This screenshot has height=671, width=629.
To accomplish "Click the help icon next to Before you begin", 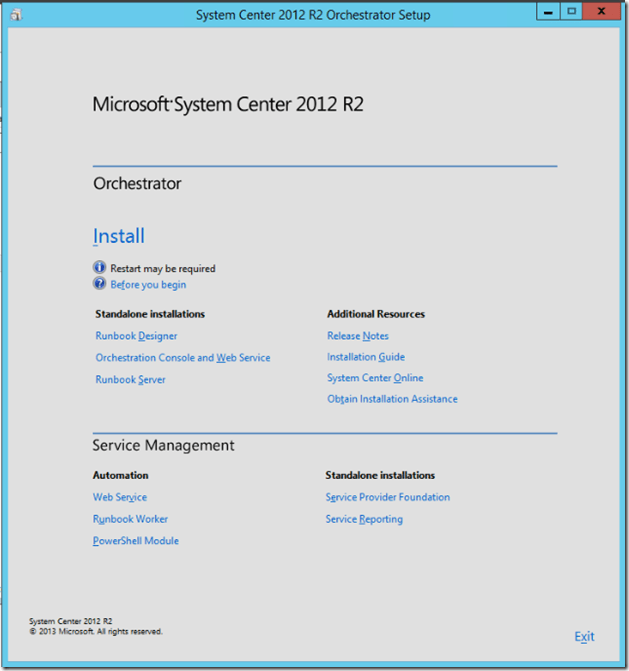I will point(99,284).
